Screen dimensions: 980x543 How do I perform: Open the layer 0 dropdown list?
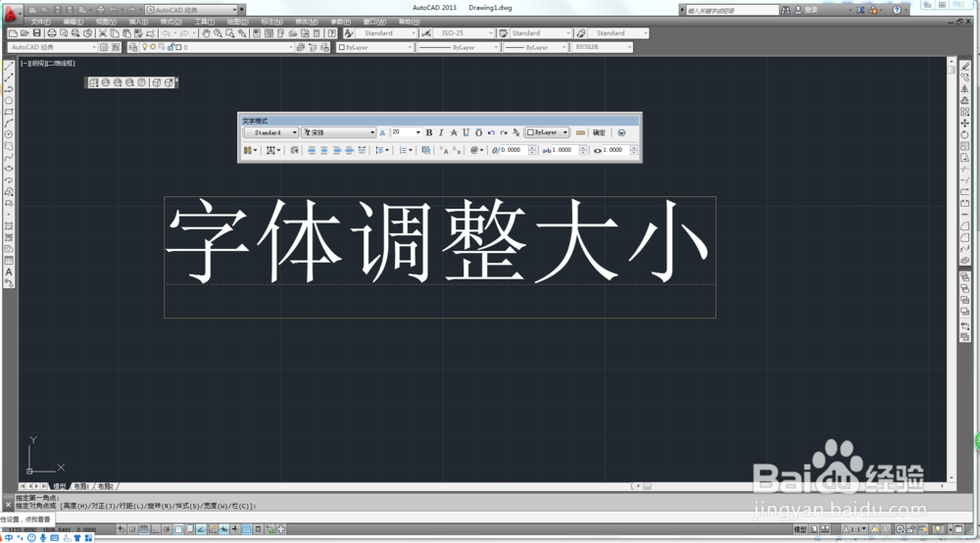click(x=217, y=47)
